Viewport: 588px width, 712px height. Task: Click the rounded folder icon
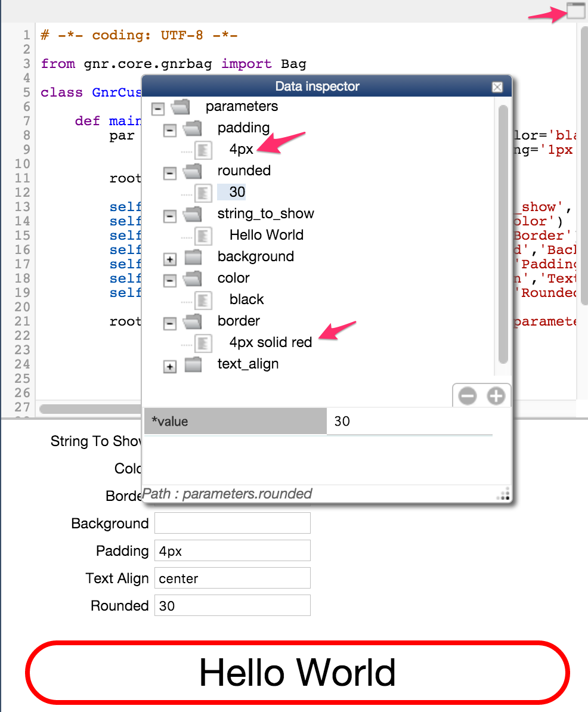click(193, 171)
